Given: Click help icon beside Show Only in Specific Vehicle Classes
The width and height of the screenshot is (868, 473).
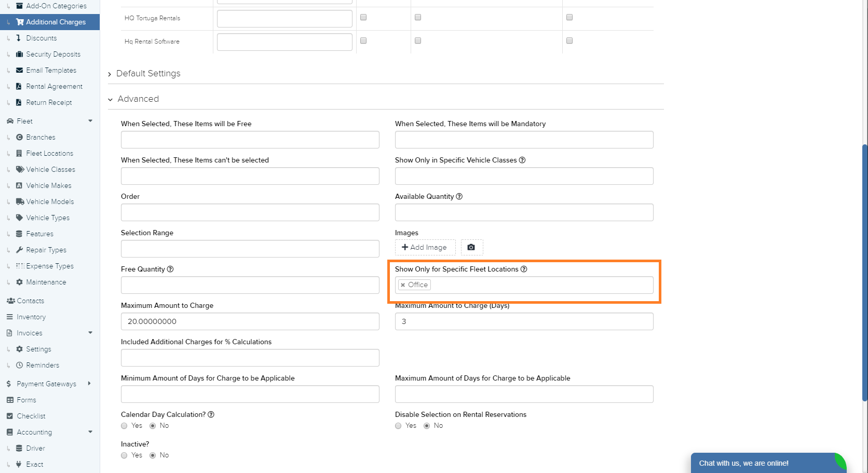Looking at the screenshot, I should [522, 160].
